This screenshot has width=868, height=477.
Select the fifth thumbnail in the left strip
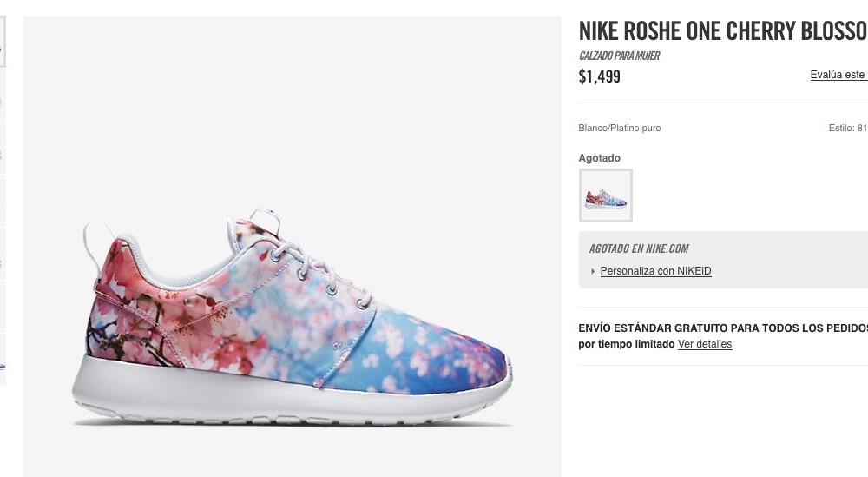pos(3,255)
